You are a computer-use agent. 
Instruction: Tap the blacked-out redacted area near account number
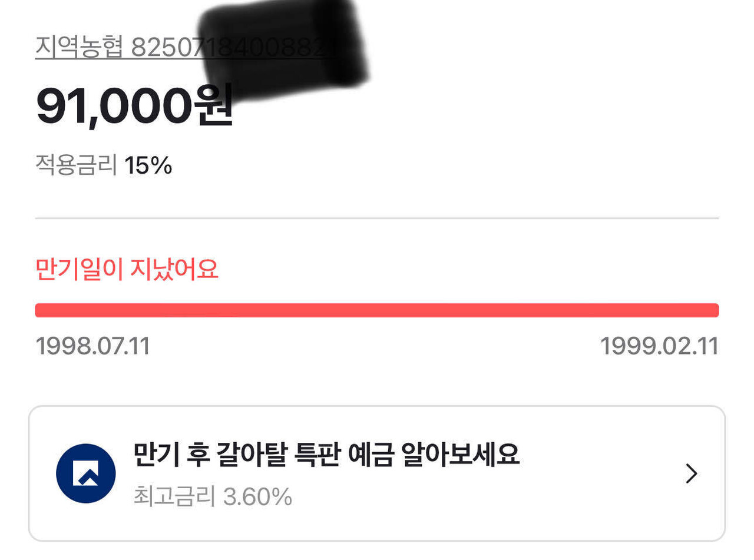283,41
